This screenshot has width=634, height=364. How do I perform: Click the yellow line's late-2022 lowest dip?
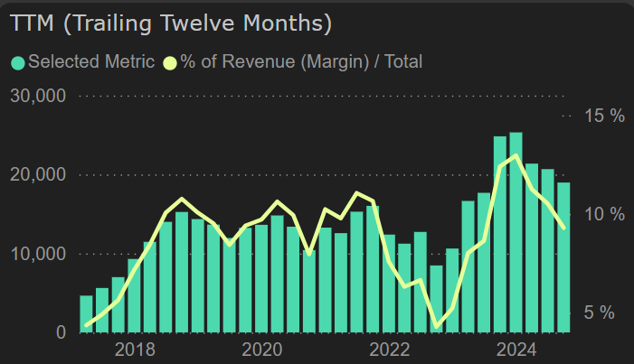tap(437, 326)
